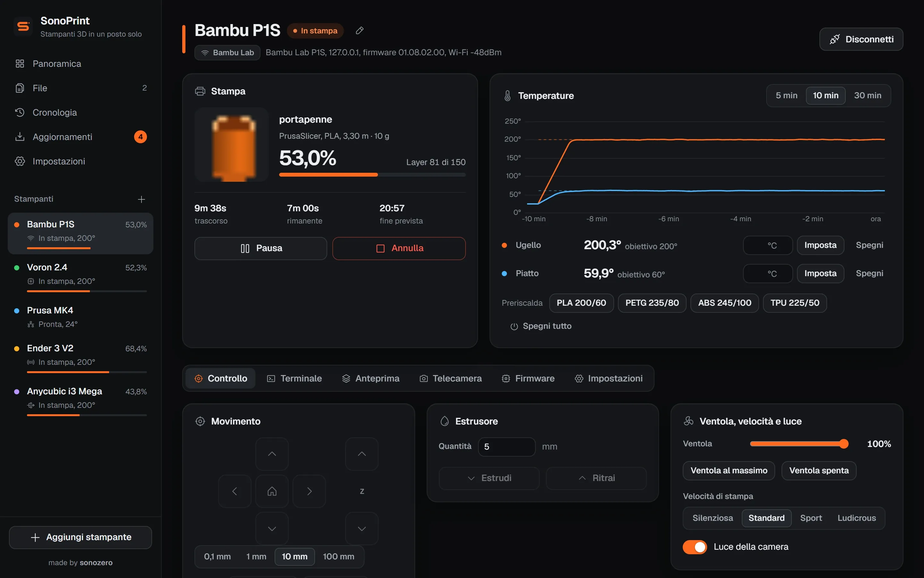Select the 5 min temperature range
The width and height of the screenshot is (924, 578).
[x=787, y=96]
